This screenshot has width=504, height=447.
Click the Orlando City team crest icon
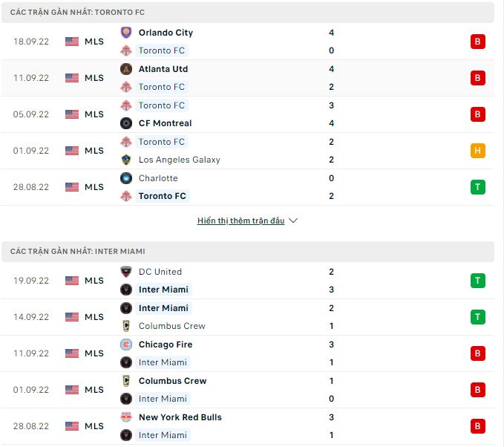tap(125, 33)
